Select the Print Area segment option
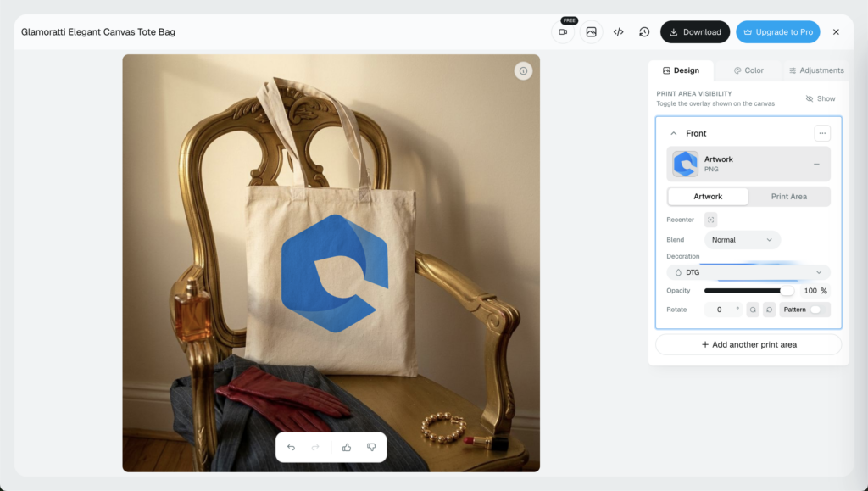The width and height of the screenshot is (868, 491). [x=789, y=197]
